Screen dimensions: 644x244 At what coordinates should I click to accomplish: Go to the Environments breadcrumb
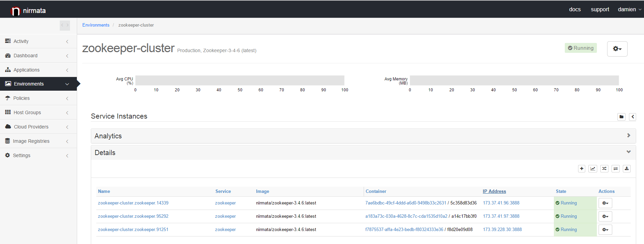point(96,25)
